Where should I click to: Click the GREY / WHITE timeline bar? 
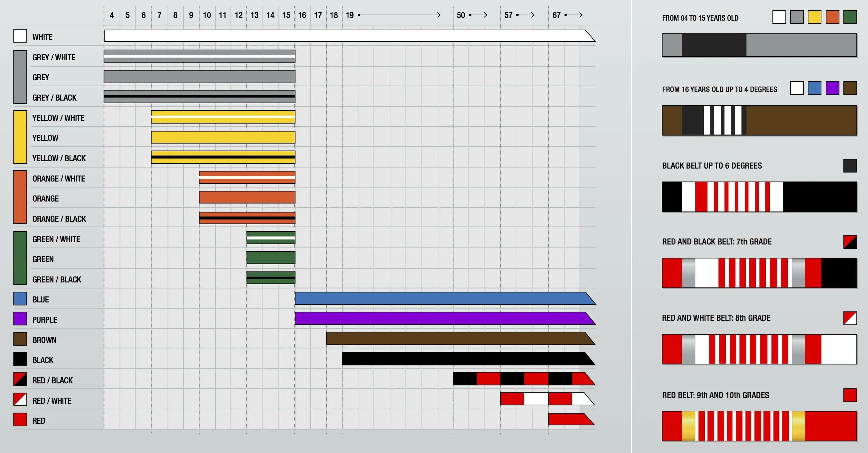[x=200, y=56]
